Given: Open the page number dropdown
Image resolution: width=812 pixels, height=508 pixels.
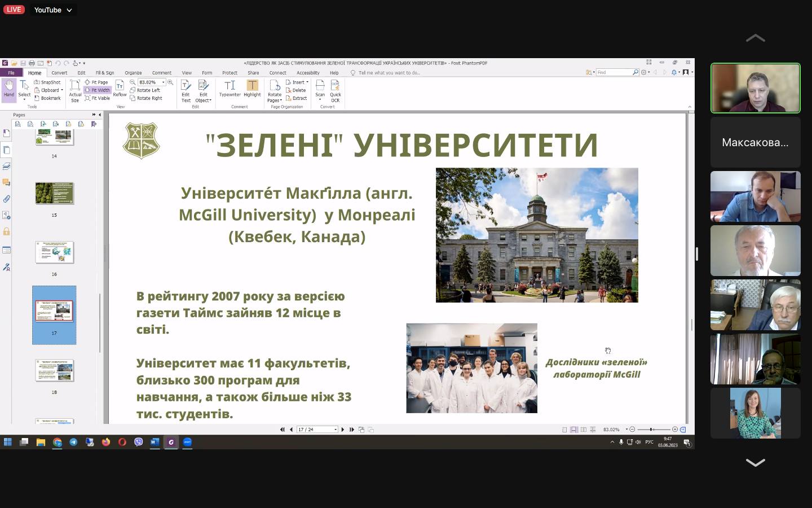Looking at the screenshot, I should click(x=336, y=430).
